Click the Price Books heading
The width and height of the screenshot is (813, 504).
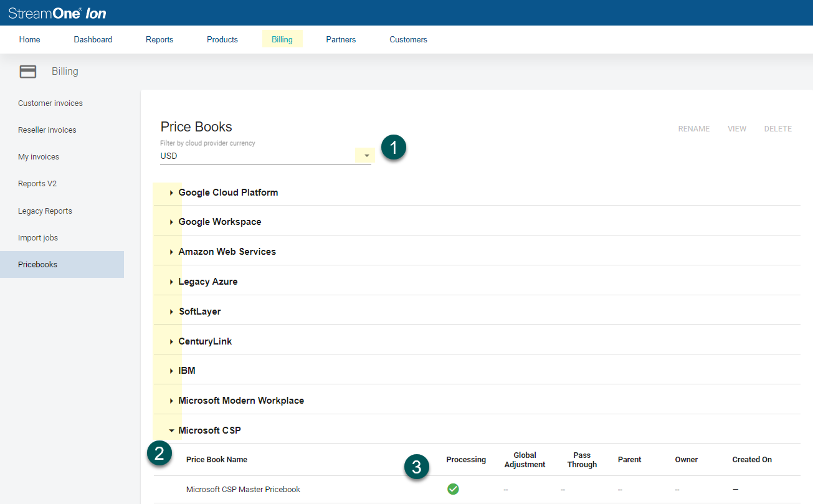[196, 127]
